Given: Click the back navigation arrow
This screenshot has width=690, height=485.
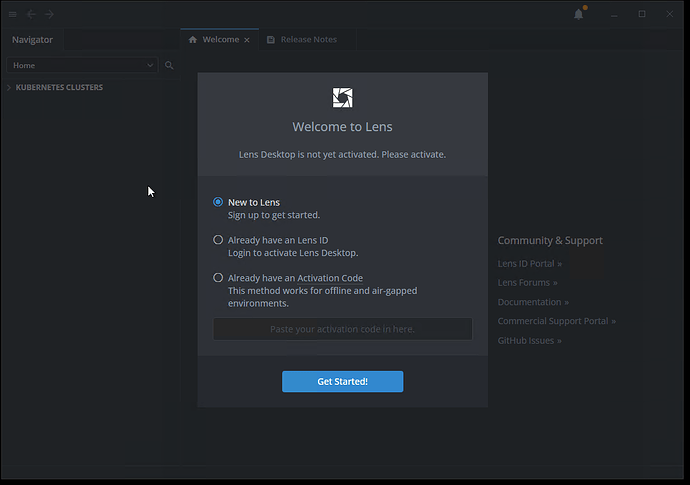Looking at the screenshot, I should pyautogui.click(x=31, y=14).
